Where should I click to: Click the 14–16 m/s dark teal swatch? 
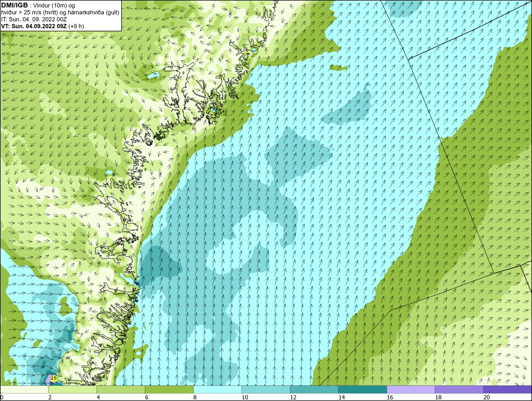[363, 389]
